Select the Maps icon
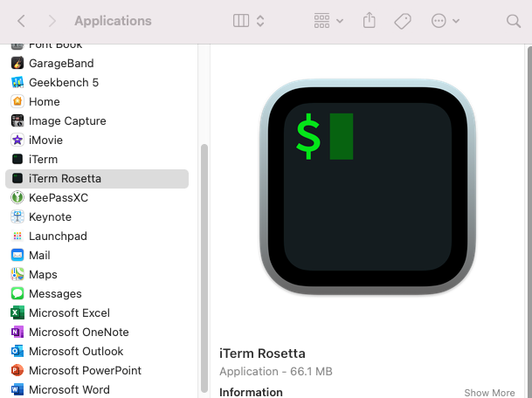532x398 pixels. point(17,274)
